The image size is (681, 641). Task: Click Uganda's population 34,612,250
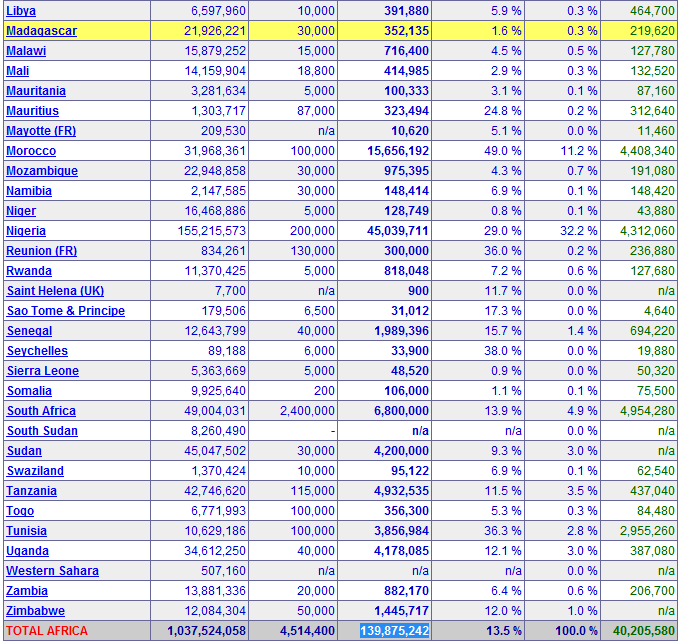point(215,550)
